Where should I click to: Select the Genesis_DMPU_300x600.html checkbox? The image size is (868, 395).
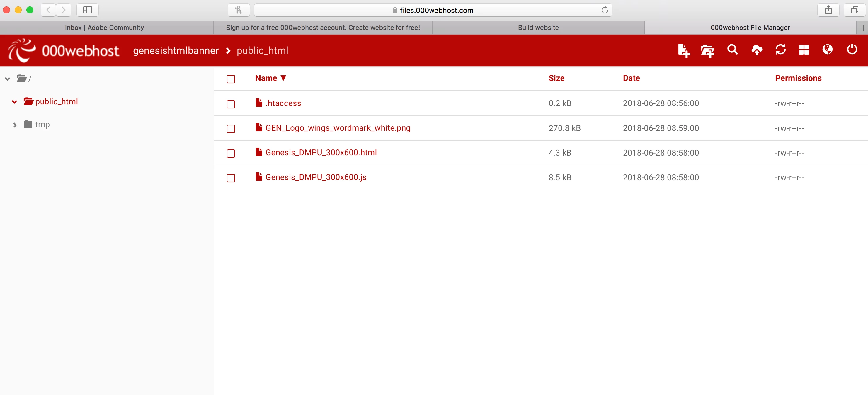[231, 153]
